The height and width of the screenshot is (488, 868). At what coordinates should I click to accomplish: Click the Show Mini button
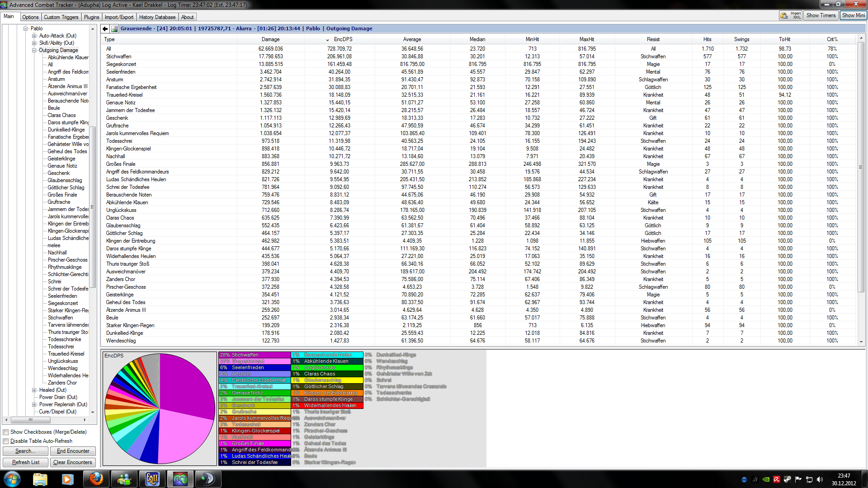pos(853,15)
